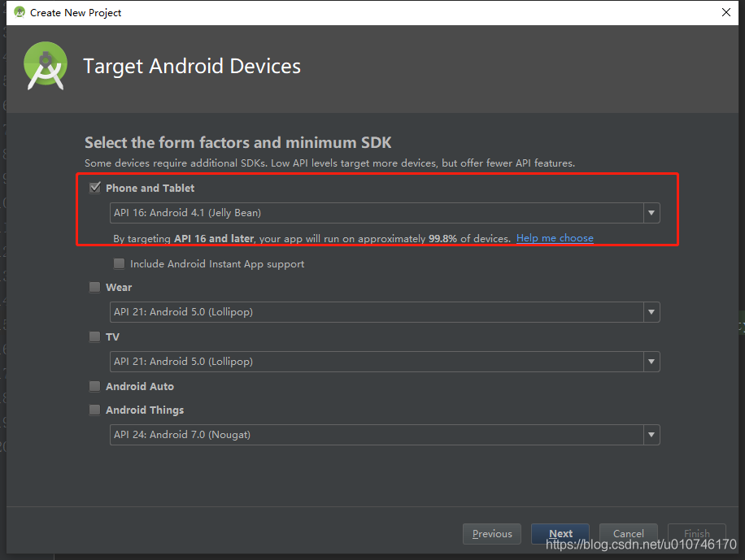The width and height of the screenshot is (745, 560).
Task: Open the Help me choose link
Action: coord(555,238)
